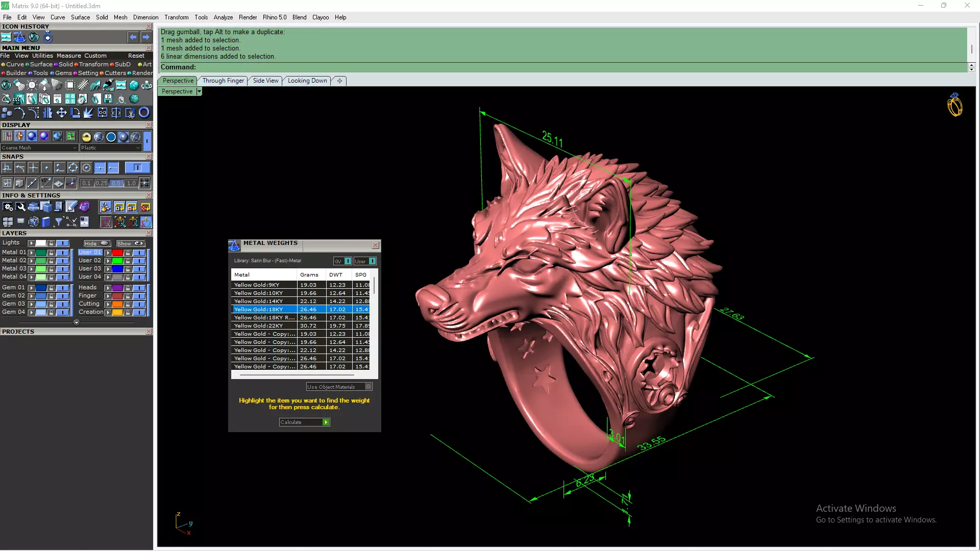The image size is (980, 551).
Task: Toggle the User switch in Metal Weights
Action: click(x=365, y=261)
